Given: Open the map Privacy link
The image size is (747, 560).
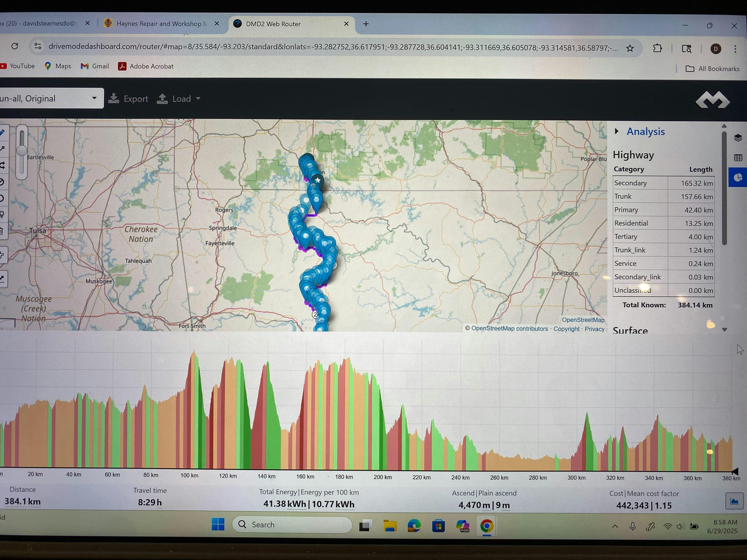Looking at the screenshot, I should [x=594, y=329].
